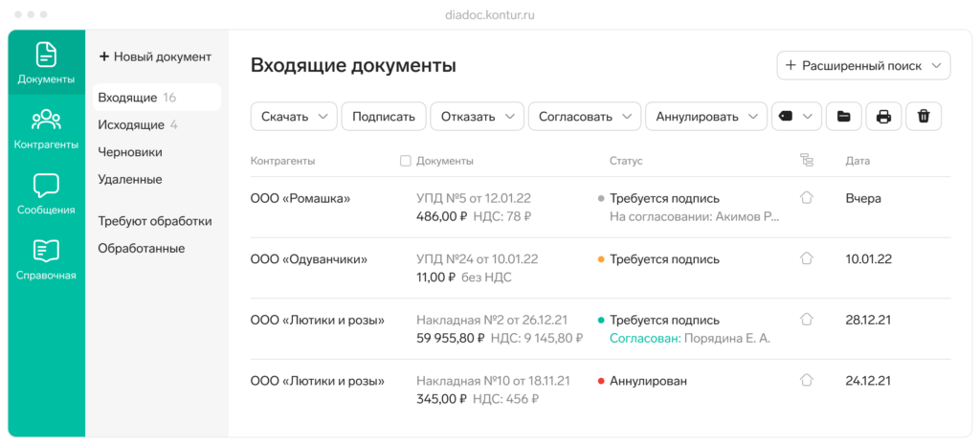The width and height of the screenshot is (980, 445).
Task: Click the printer icon to print
Action: pos(883,117)
